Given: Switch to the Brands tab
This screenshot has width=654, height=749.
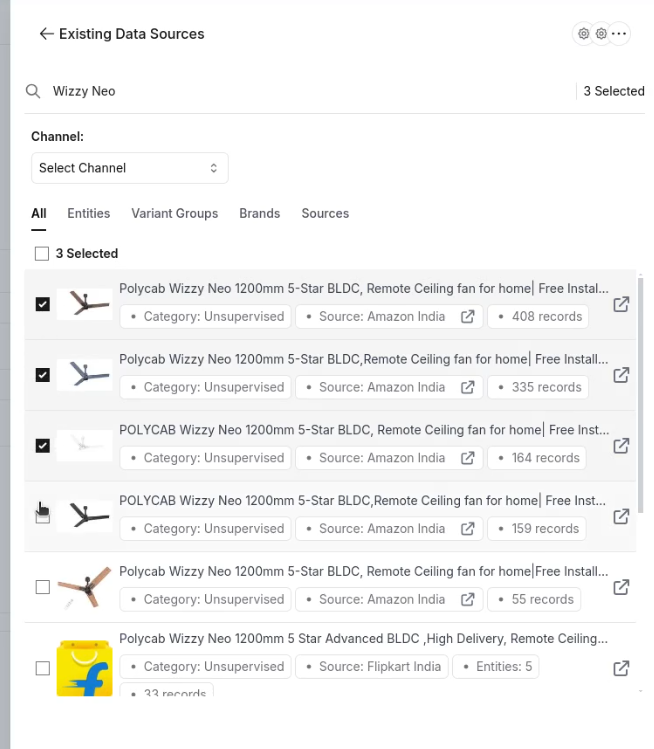Looking at the screenshot, I should pyautogui.click(x=260, y=214).
